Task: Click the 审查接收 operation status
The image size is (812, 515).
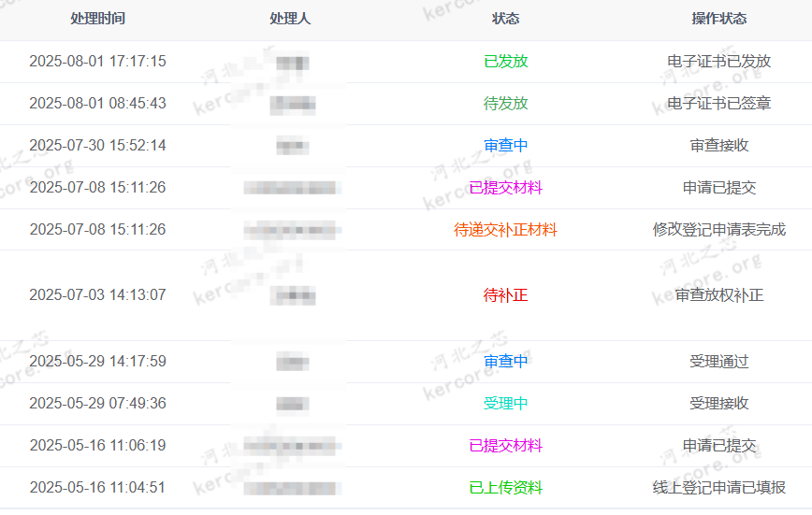Action: click(718, 146)
